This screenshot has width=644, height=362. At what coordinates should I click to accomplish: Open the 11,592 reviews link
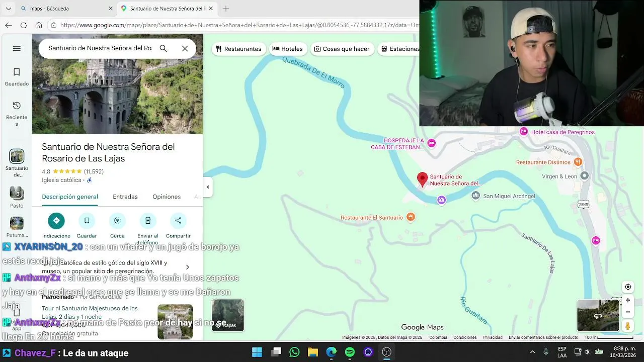[94, 171]
